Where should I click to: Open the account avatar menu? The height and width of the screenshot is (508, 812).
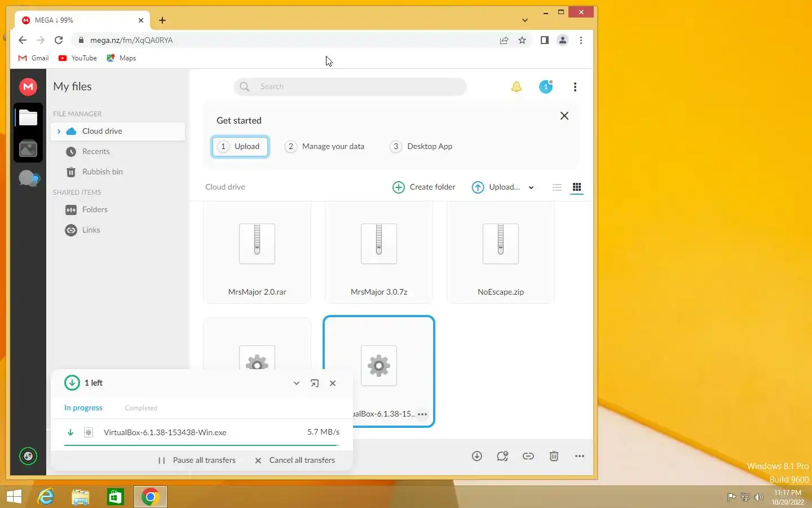point(546,86)
